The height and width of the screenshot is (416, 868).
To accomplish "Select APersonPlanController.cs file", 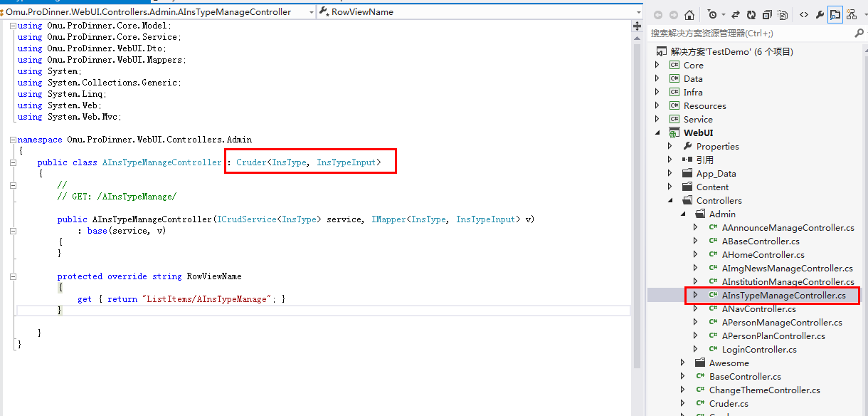I will pyautogui.click(x=773, y=336).
